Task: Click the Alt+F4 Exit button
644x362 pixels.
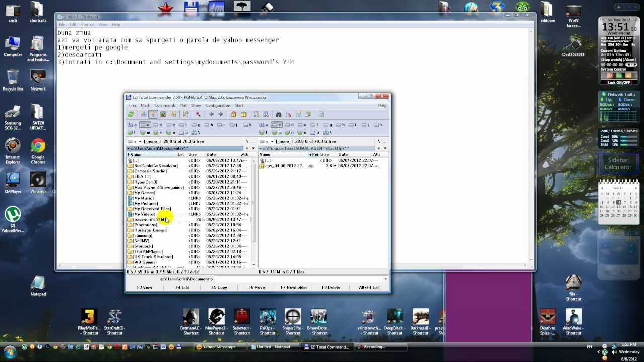Action: [369, 287]
